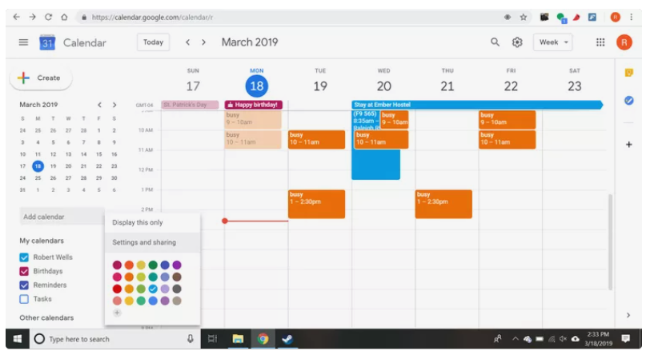
Task: Click the Create event button
Action: [x=41, y=78]
